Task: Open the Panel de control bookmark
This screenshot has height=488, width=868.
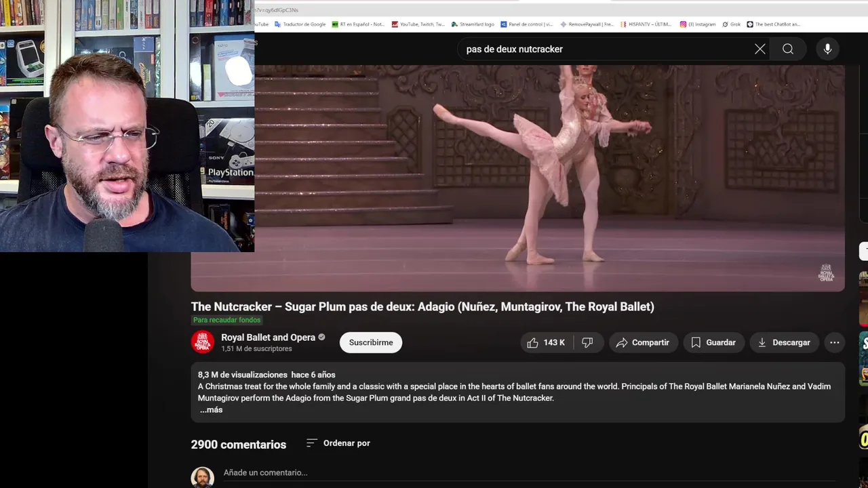Action: [527, 24]
